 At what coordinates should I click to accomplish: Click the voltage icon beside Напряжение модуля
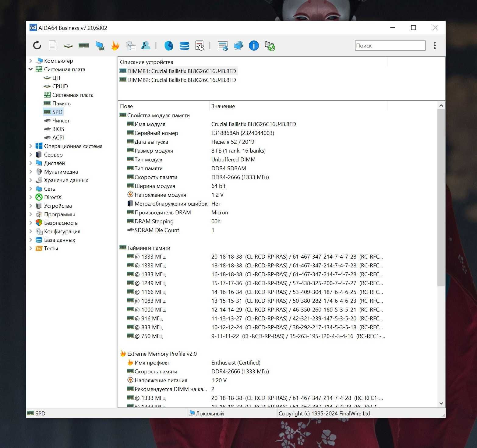tap(130, 194)
